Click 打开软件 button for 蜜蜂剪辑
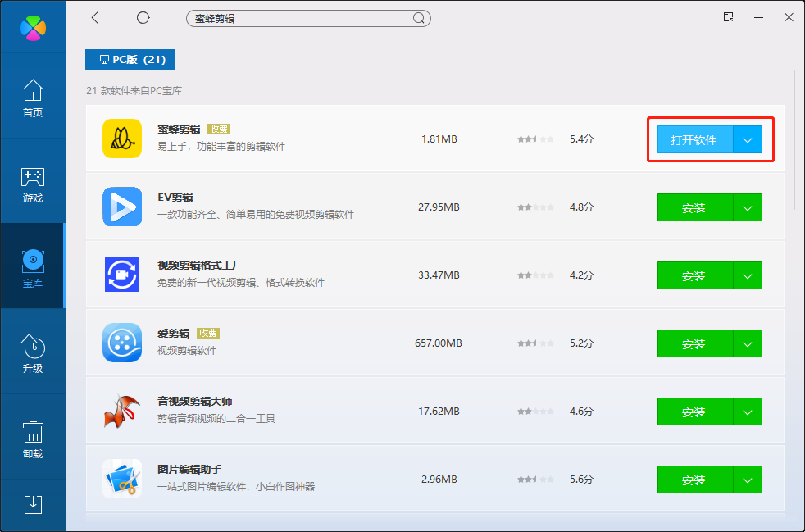Viewport: 805px width, 532px height. [x=694, y=140]
